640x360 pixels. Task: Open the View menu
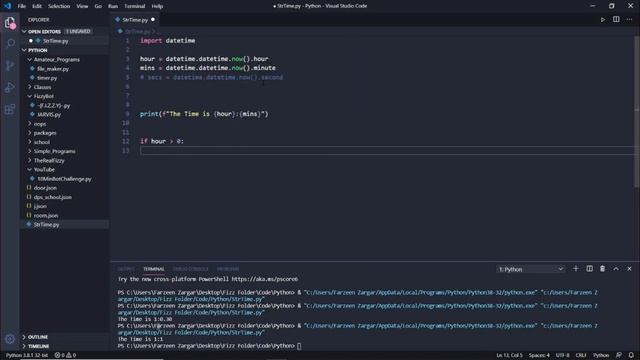tap(82, 6)
